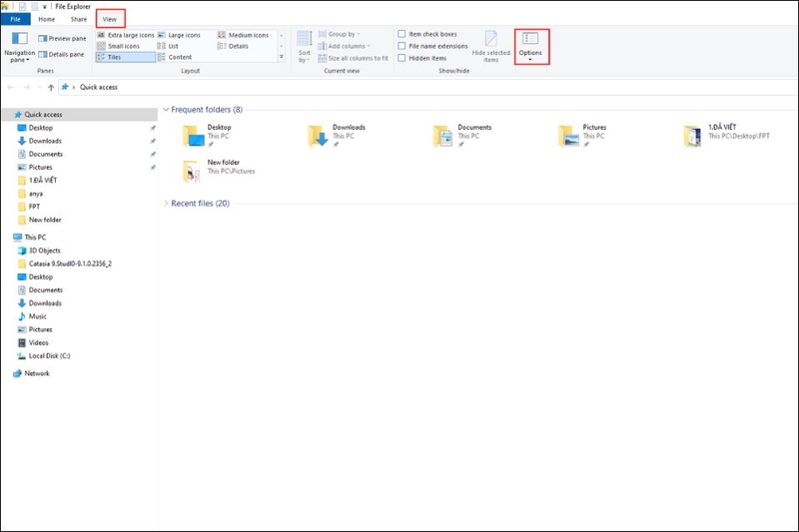Expand the Recent files group
The image size is (799, 532).
(166, 204)
